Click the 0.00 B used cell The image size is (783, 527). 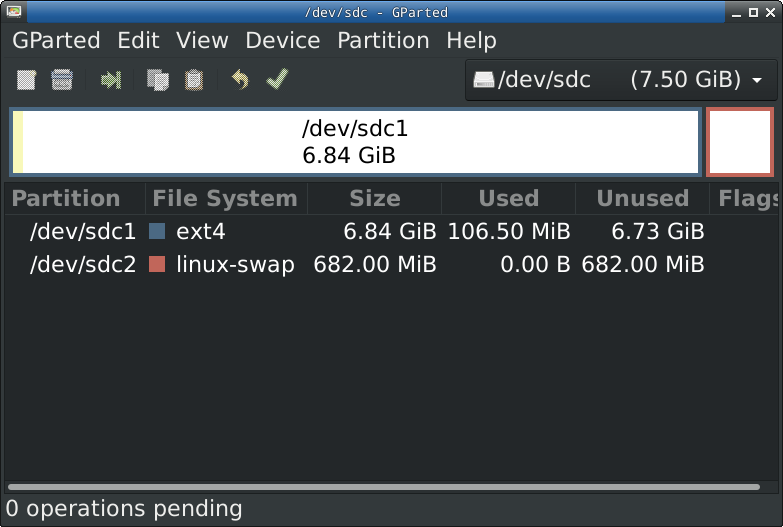[535, 265]
